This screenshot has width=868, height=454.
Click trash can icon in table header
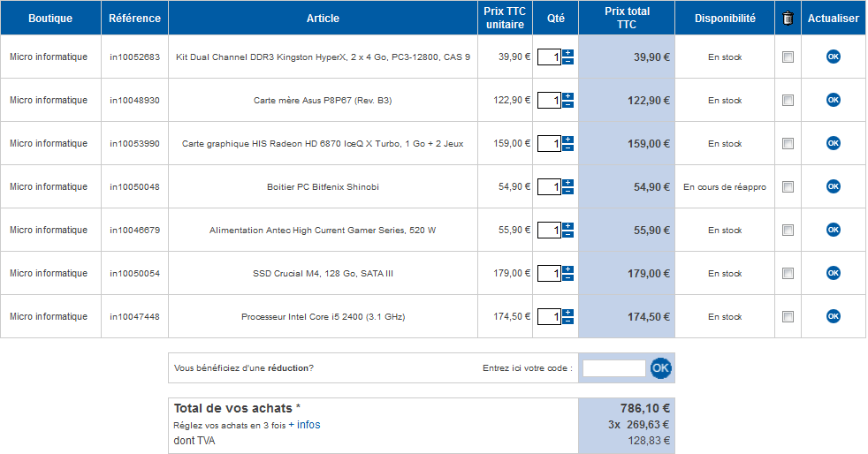click(788, 18)
